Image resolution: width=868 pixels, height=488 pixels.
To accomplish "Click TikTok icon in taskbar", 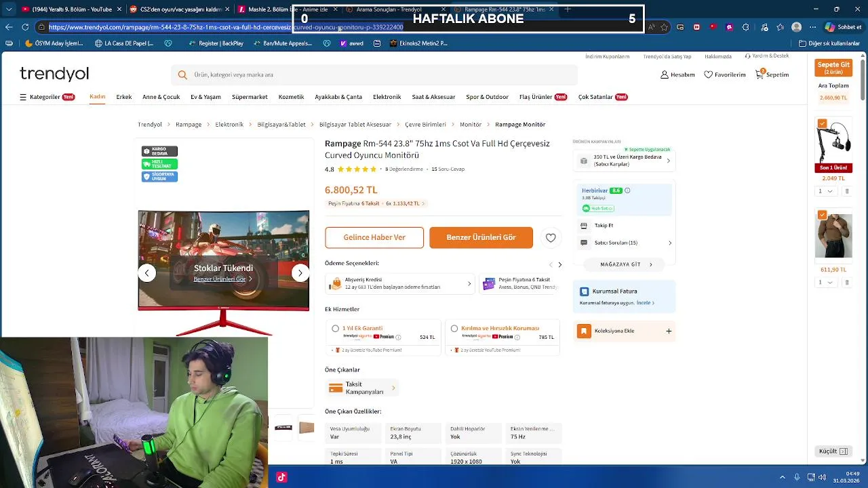I will 281,477.
